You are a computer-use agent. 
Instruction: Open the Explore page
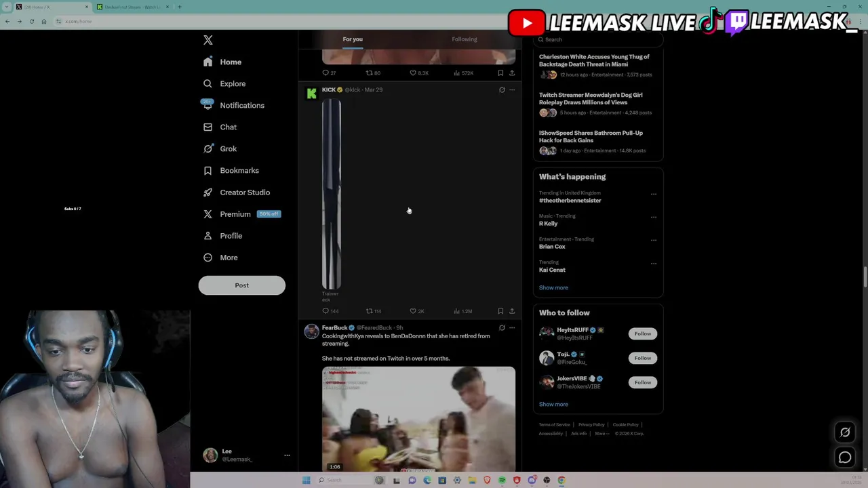(224, 83)
